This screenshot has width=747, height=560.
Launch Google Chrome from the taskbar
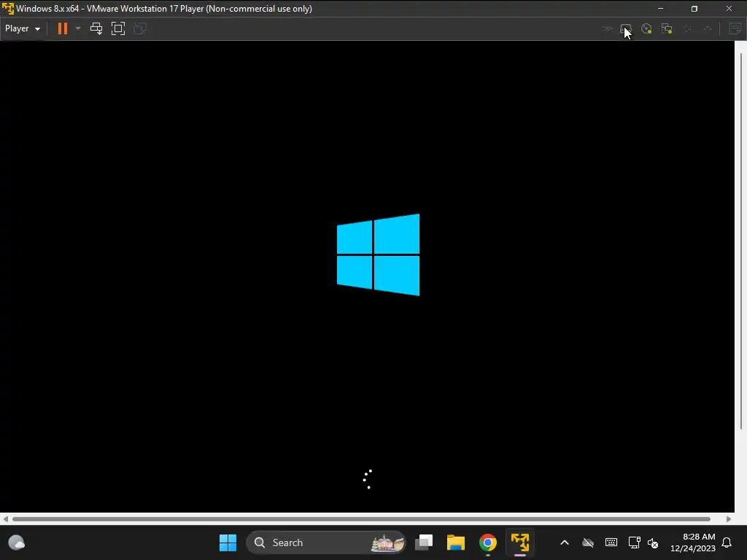point(488,542)
